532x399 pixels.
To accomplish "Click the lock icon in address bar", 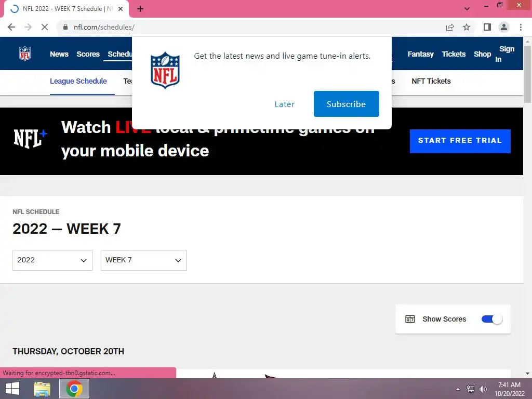I will point(65,27).
